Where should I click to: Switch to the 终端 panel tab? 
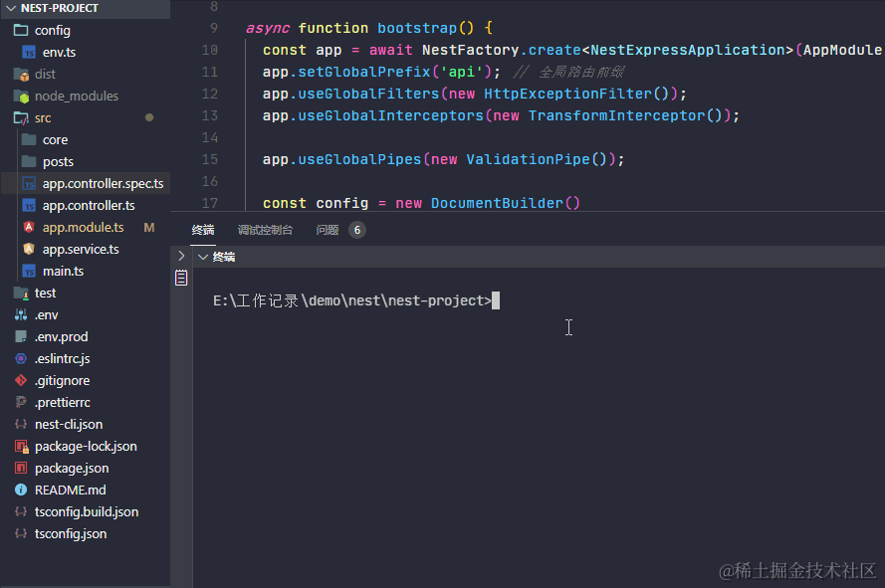point(203,230)
